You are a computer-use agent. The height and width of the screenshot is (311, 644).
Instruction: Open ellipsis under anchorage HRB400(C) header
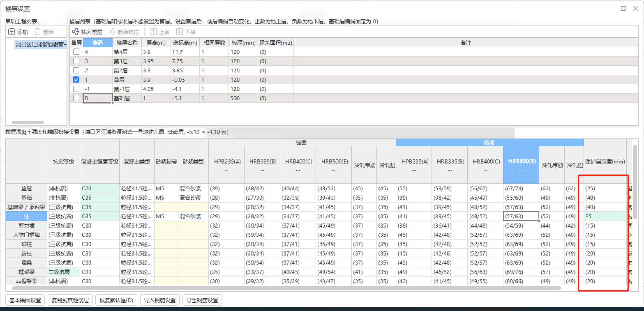tap(298, 170)
